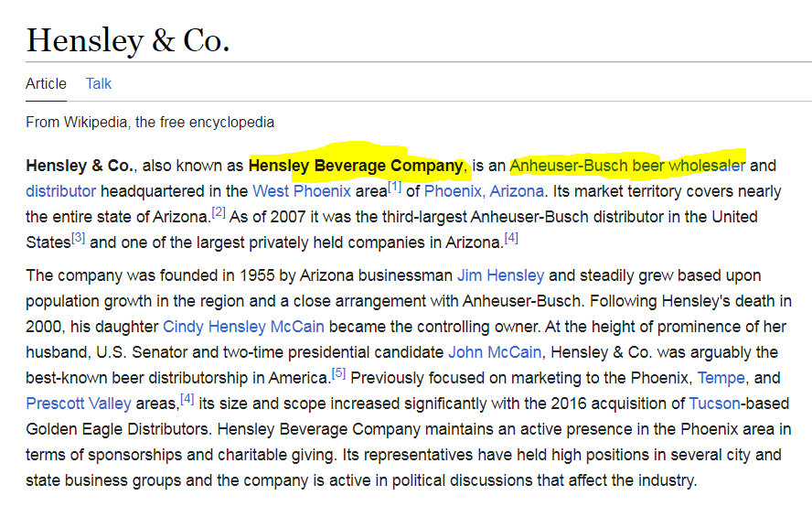Click 'From Wikipedia, the free encyclopedia' text
This screenshot has width=812, height=517.
(150, 123)
